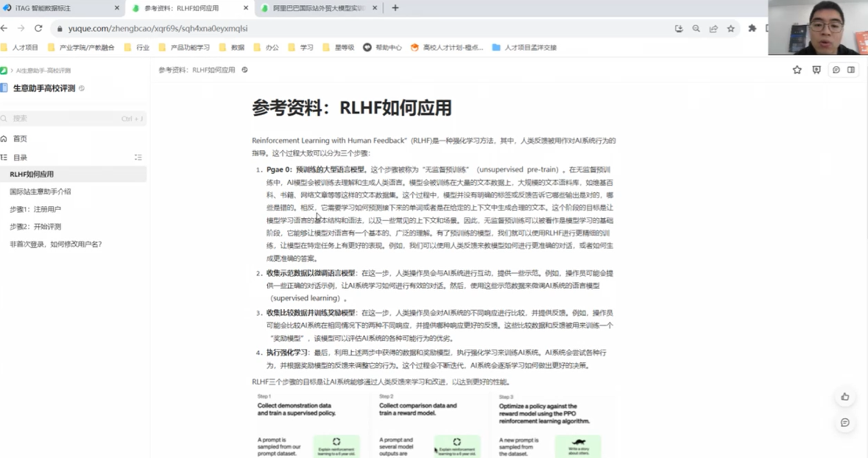Viewport: 868px width, 458px height.
Task: Click the Step 2 diagram image
Action: pyautogui.click(x=429, y=425)
